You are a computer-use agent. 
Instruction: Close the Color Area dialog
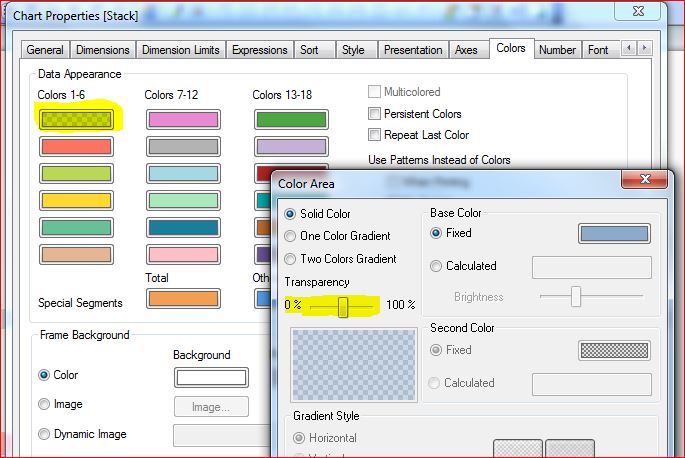click(x=645, y=179)
